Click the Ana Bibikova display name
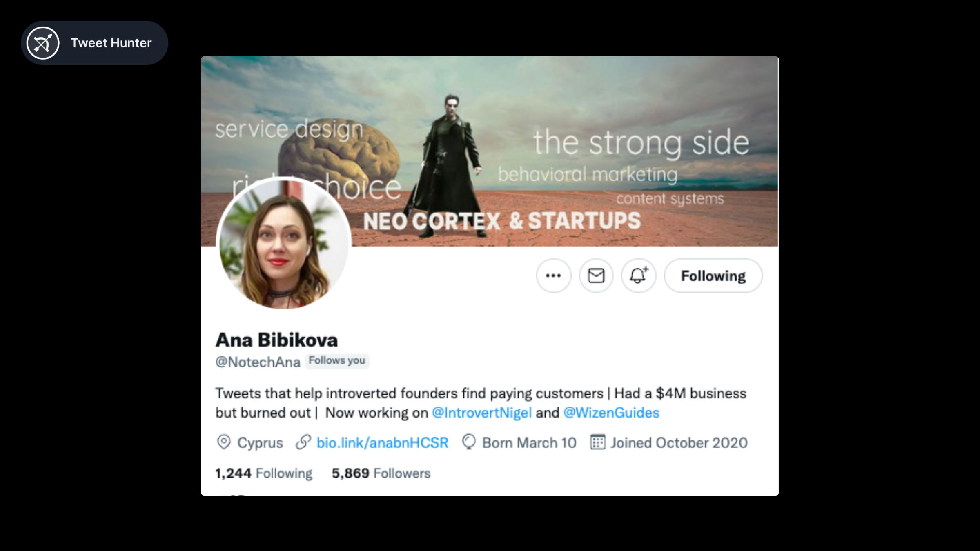Screen dimensions: 980x551 tap(277, 340)
